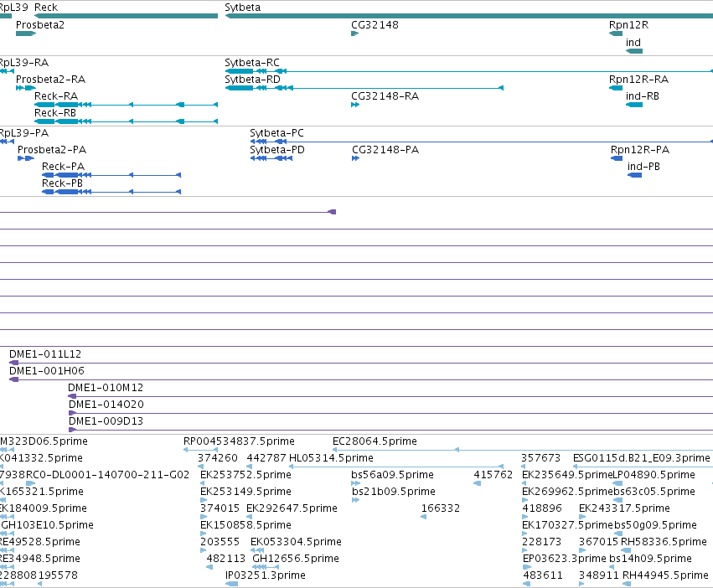Image resolution: width=713 pixels, height=588 pixels.
Task: Select the IP03251.3prime EST label
Action: coord(266,575)
